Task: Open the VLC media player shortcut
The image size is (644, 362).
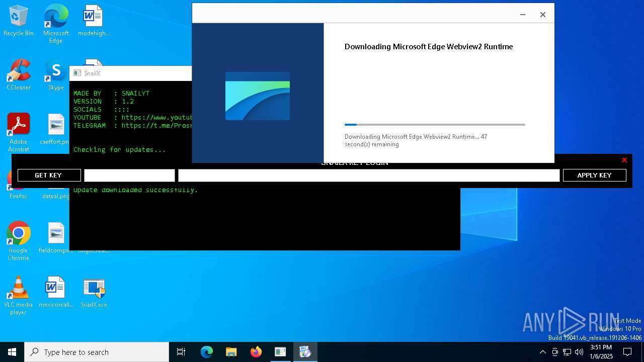Action: (19, 296)
